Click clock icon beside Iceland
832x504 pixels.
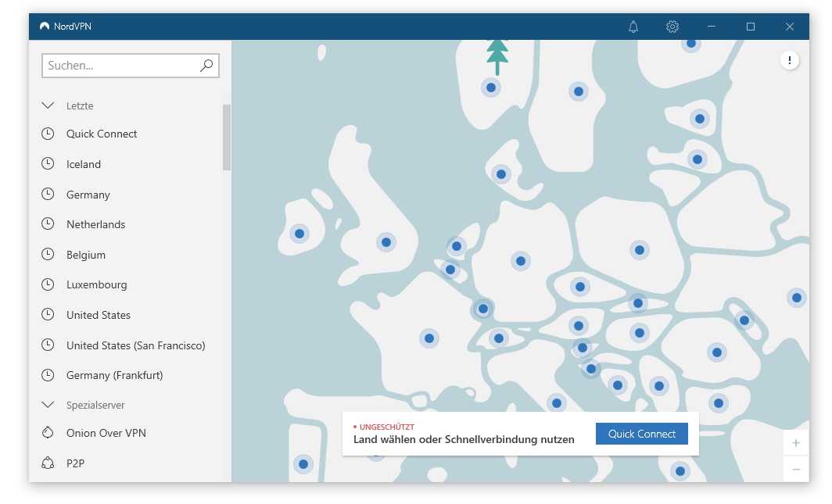pos(48,164)
